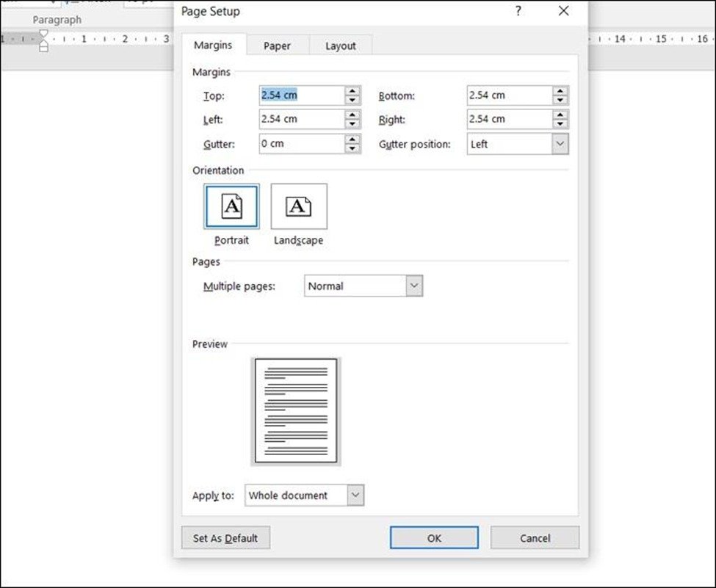The image size is (716, 588).
Task: Close the Page Setup dialog
Action: coord(563,11)
